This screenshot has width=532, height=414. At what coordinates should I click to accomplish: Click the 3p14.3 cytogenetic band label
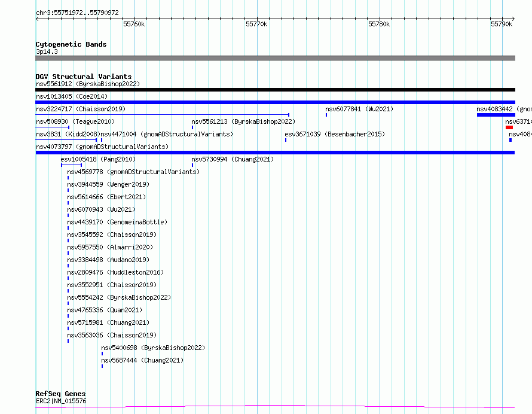click(x=47, y=51)
